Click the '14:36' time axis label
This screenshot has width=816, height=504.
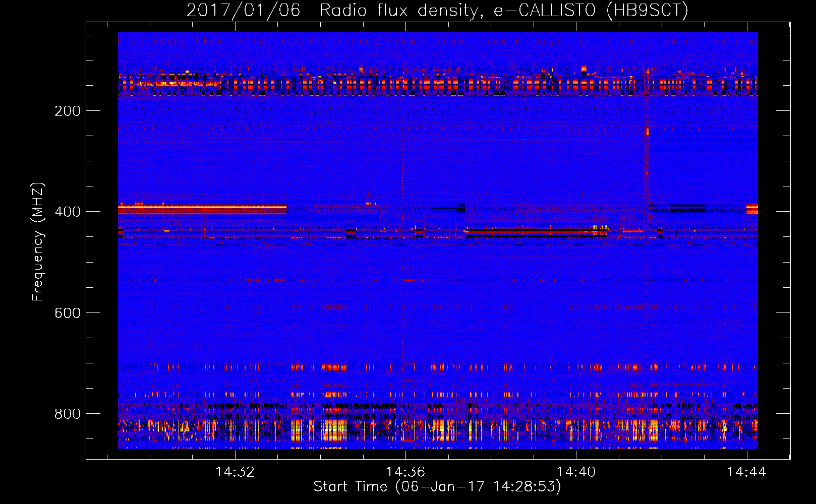(x=405, y=472)
